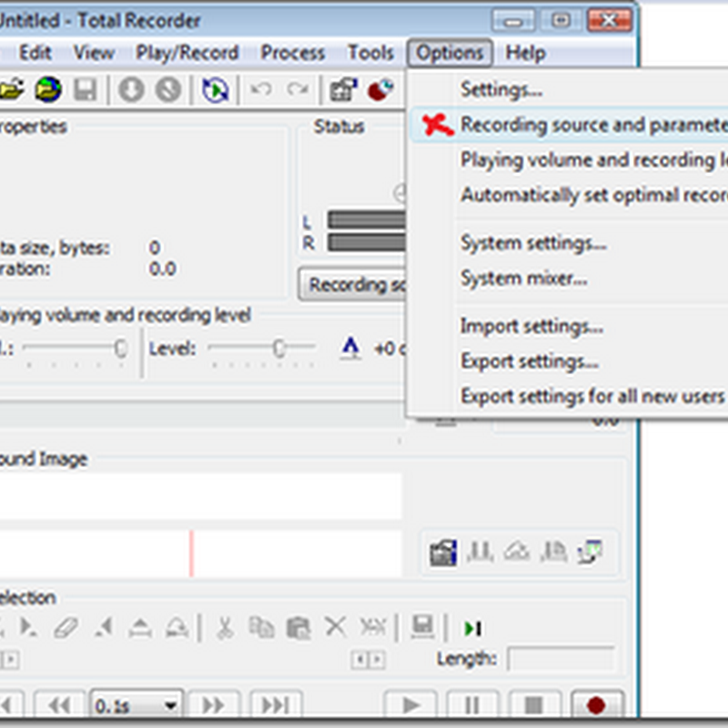Click the third Sound Image panel icon
Viewport: 728px width, 728px height.
click(517, 552)
